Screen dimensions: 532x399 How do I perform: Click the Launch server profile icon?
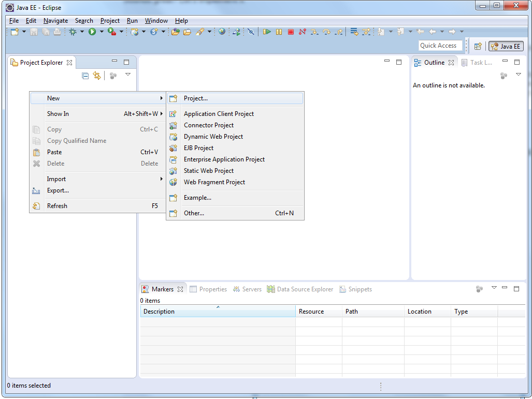coord(237,32)
